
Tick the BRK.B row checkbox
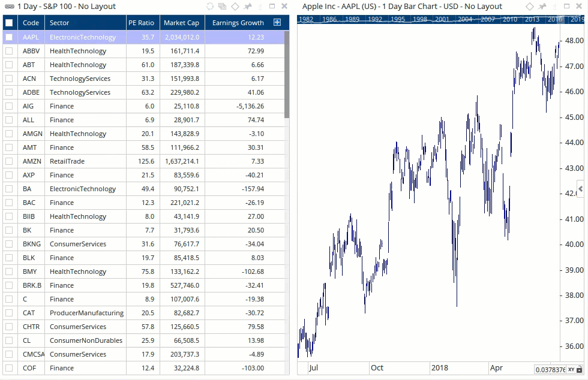click(x=9, y=285)
